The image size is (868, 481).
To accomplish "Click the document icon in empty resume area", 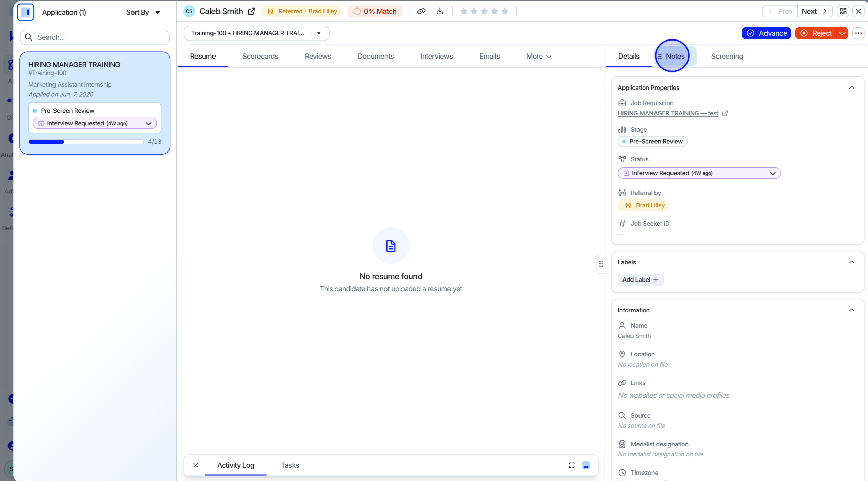I will (391, 246).
